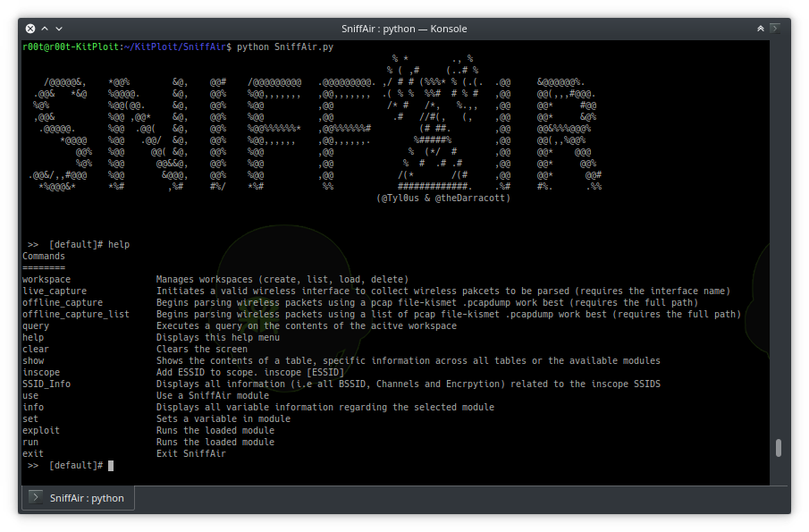This screenshot has width=809, height=532.
Task: Click the "use" command name
Action: pos(30,396)
